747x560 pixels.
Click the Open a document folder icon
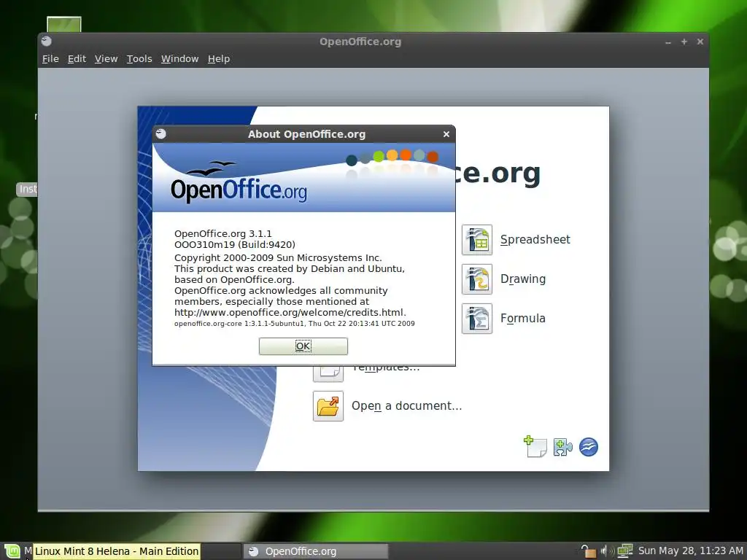328,406
